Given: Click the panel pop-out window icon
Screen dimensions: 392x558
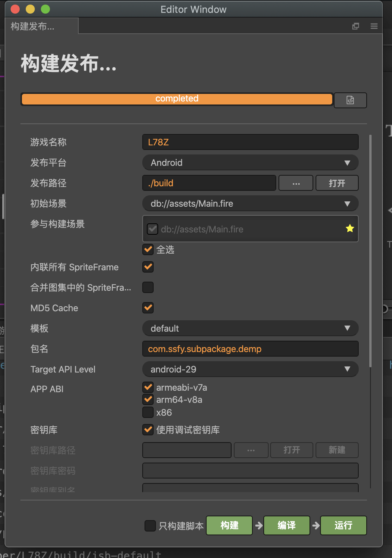Looking at the screenshot, I should coord(356,26).
